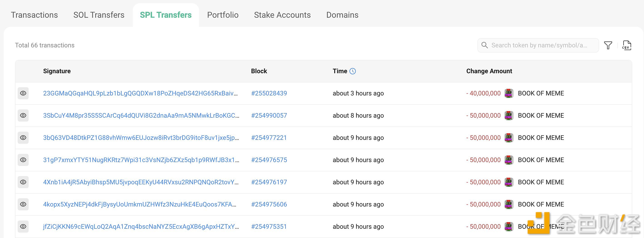644x238 pixels.
Task: Go to the Stake Accounts tab
Action: pyautogui.click(x=282, y=15)
